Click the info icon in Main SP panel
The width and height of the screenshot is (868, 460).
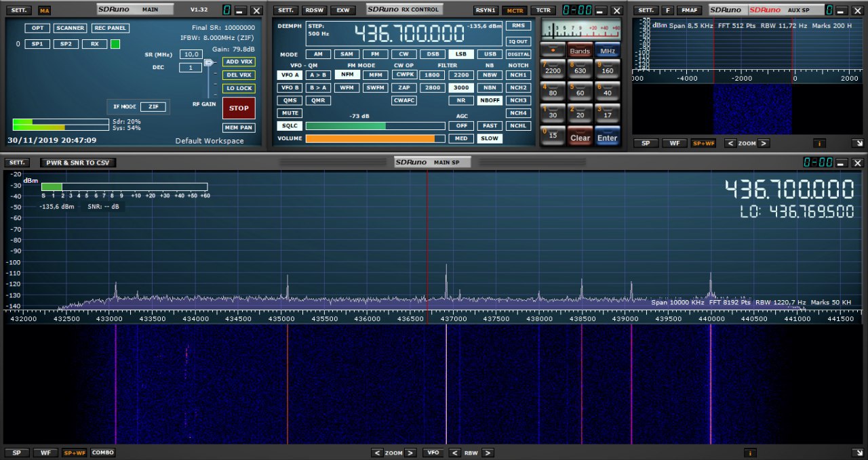(x=751, y=453)
